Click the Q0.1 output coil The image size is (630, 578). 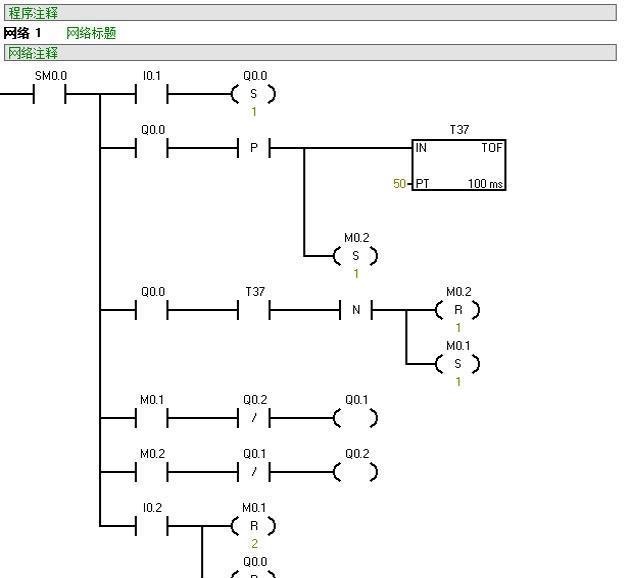tap(356, 418)
